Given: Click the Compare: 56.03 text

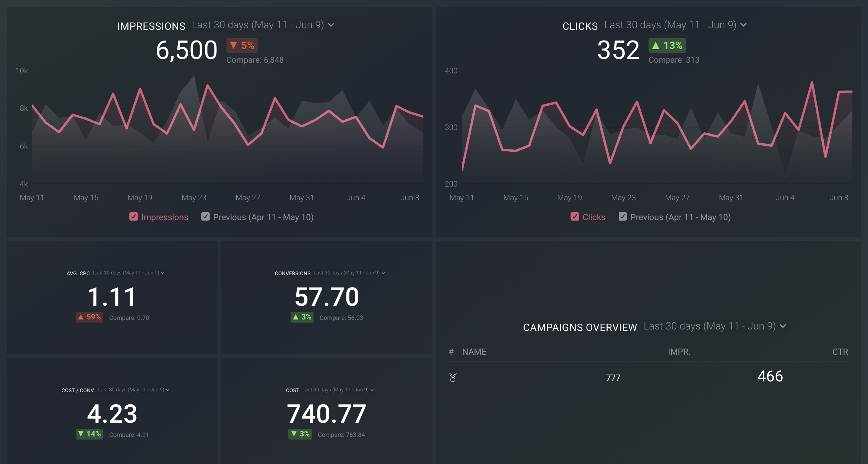Looking at the screenshot, I should pos(341,318).
